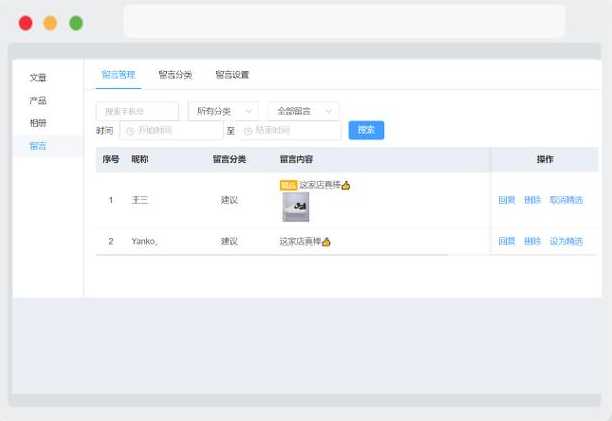Pick the start time field

click(171, 130)
